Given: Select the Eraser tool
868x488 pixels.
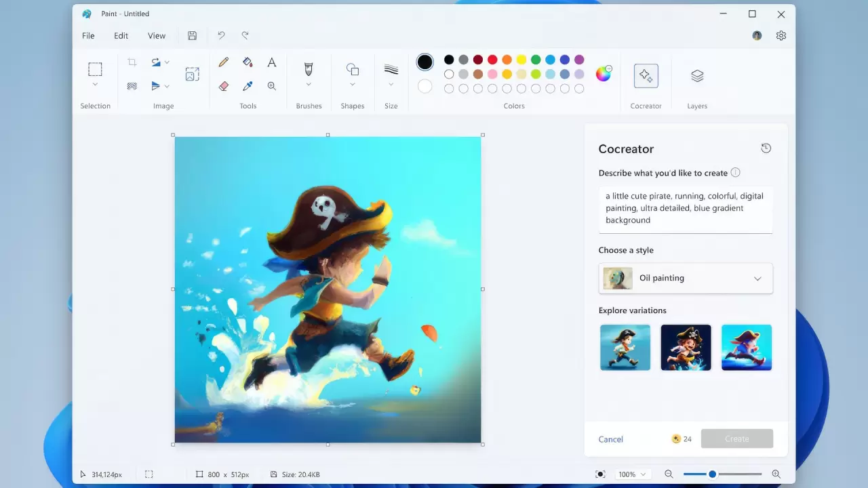Looking at the screenshot, I should (223, 86).
